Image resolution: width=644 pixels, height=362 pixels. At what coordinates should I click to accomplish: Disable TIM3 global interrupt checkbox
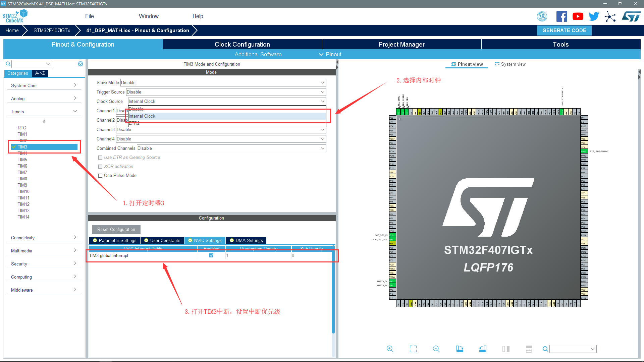(211, 255)
